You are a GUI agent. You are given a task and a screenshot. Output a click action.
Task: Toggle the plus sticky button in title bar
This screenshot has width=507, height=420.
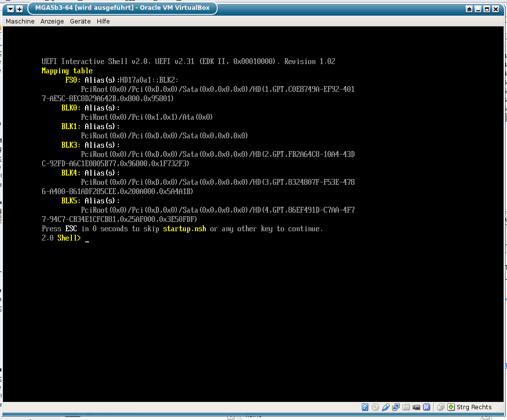point(19,9)
